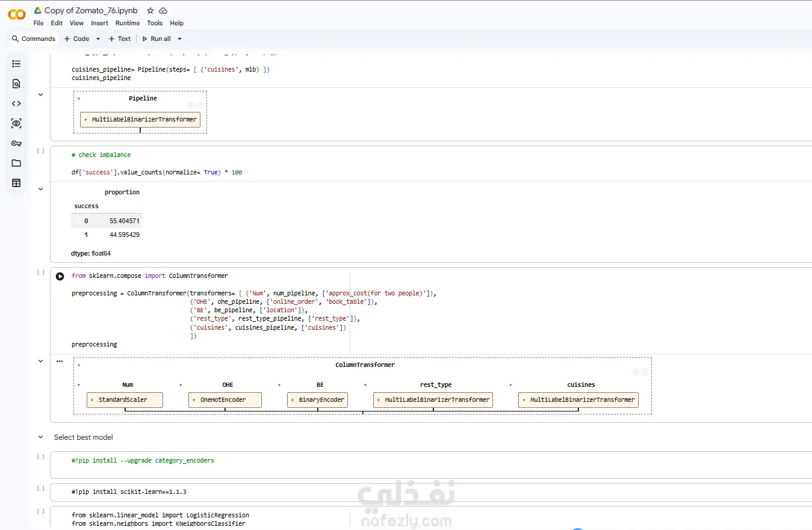Collapse the ColumnTransformer output chevron
This screenshot has height=530, width=812.
coord(41,361)
